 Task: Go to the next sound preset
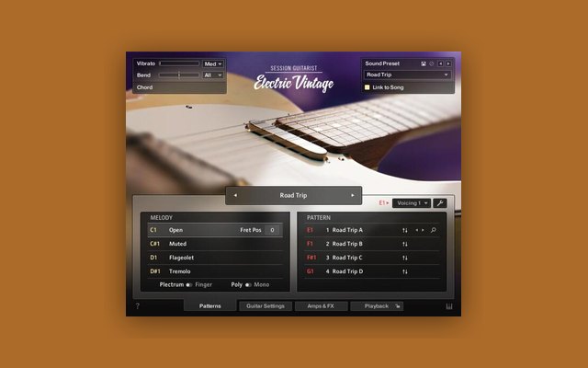pos(448,63)
